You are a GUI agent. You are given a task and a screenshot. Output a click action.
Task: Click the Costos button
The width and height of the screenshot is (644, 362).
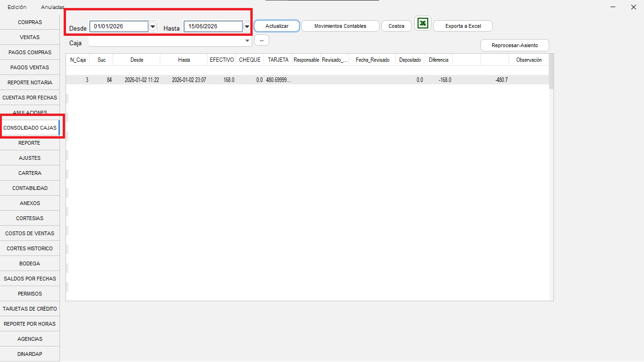396,26
